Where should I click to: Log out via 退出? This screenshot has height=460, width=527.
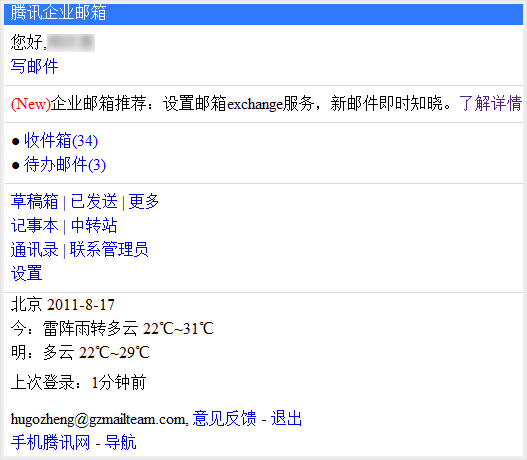[286, 419]
